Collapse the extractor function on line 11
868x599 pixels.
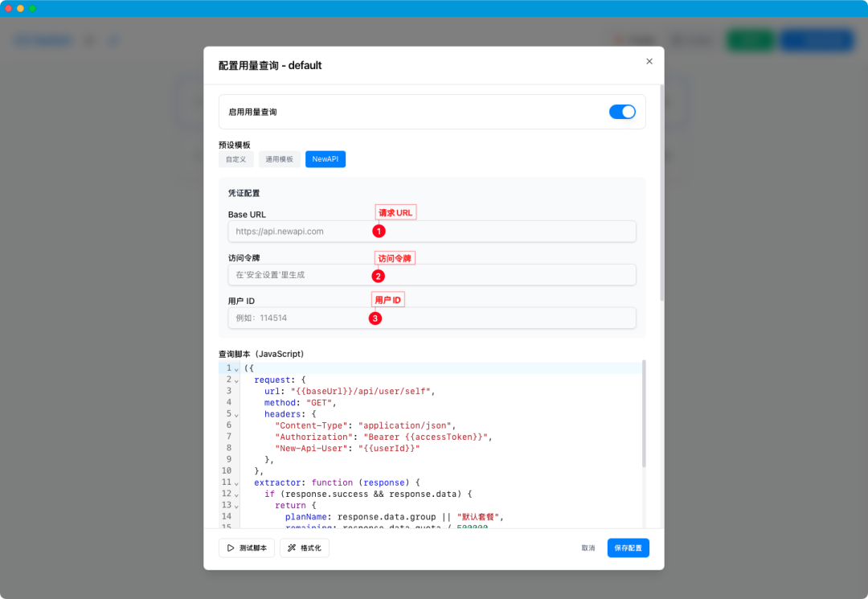(x=233, y=482)
